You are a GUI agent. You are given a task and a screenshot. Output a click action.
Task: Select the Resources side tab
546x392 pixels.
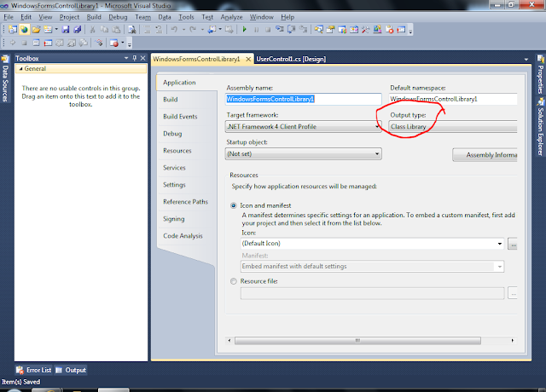tap(177, 151)
